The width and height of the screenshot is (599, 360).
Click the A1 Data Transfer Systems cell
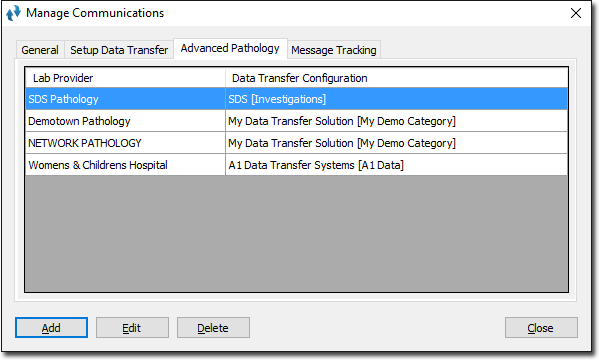click(397, 165)
